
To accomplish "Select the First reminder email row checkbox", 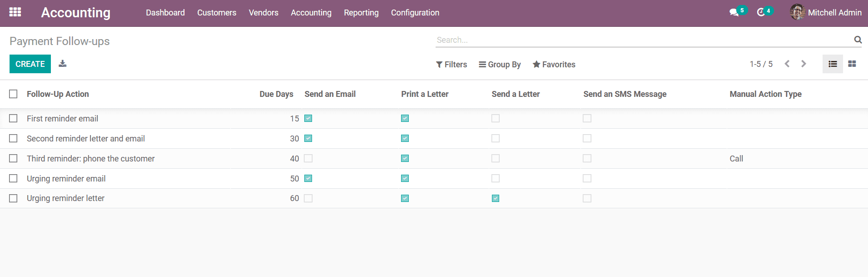I will [x=13, y=118].
